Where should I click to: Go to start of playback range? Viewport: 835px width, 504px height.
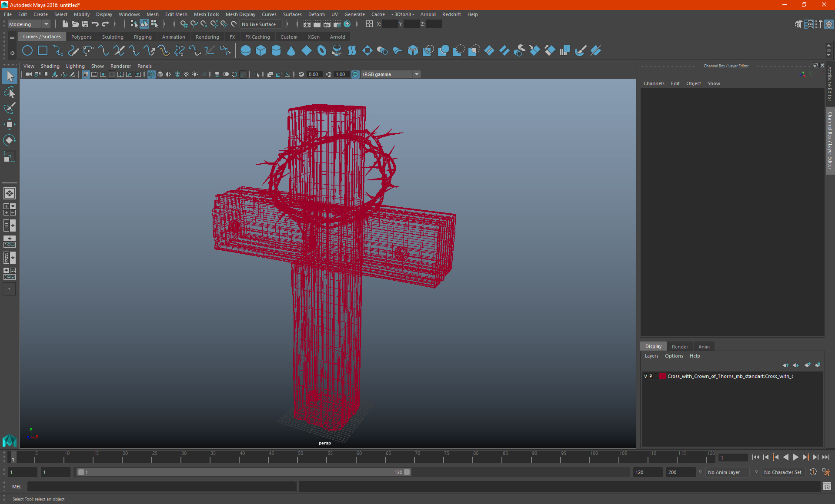pyautogui.click(x=755, y=457)
